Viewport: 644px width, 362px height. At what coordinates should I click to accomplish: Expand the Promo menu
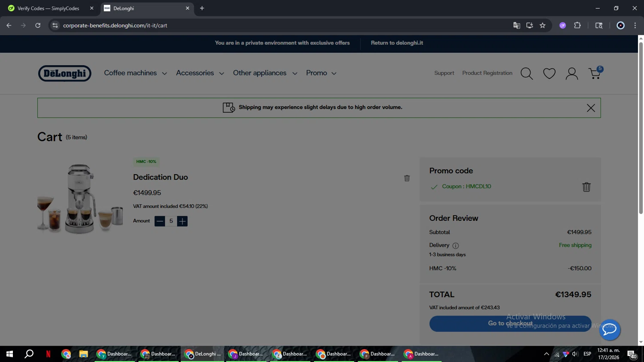321,73
